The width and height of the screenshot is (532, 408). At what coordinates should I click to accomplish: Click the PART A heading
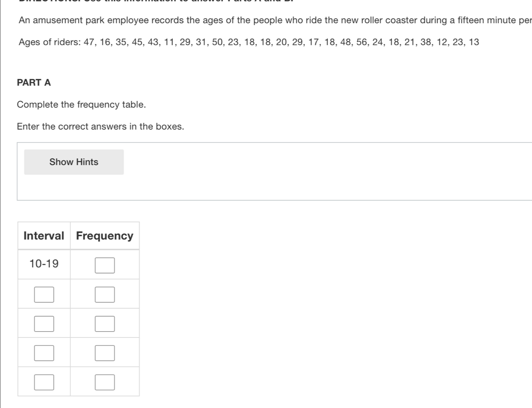click(34, 82)
